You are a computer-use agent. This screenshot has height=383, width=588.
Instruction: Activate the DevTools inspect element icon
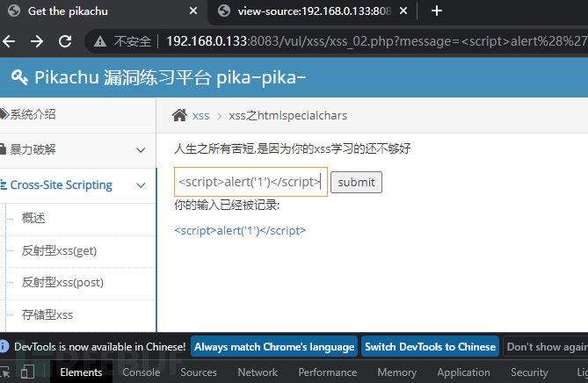click(5, 372)
